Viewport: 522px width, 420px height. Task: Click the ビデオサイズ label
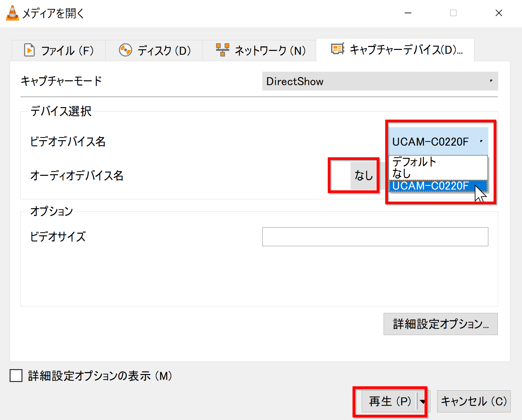point(58,237)
